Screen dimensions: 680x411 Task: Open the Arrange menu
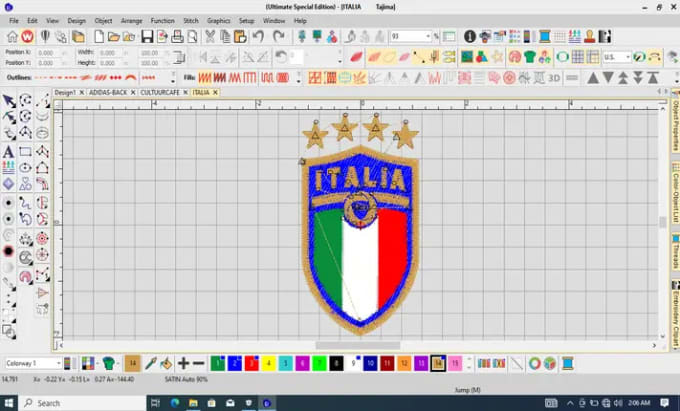[131, 21]
